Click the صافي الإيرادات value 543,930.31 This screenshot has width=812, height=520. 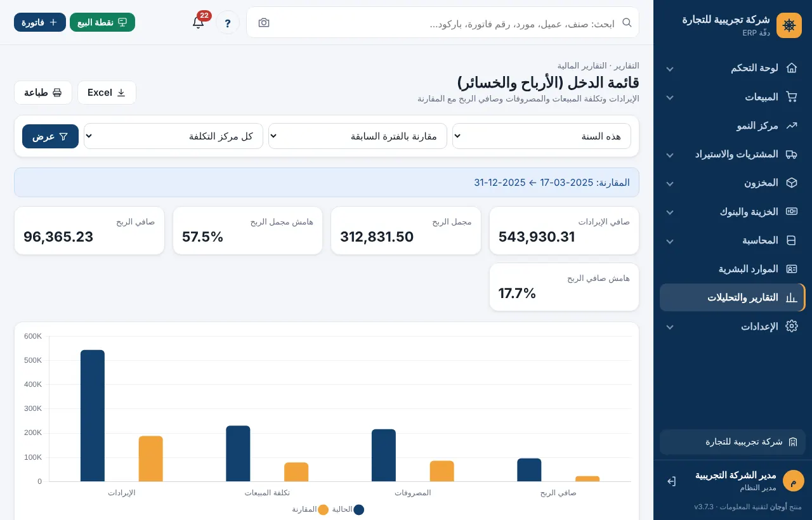pyautogui.click(x=537, y=237)
